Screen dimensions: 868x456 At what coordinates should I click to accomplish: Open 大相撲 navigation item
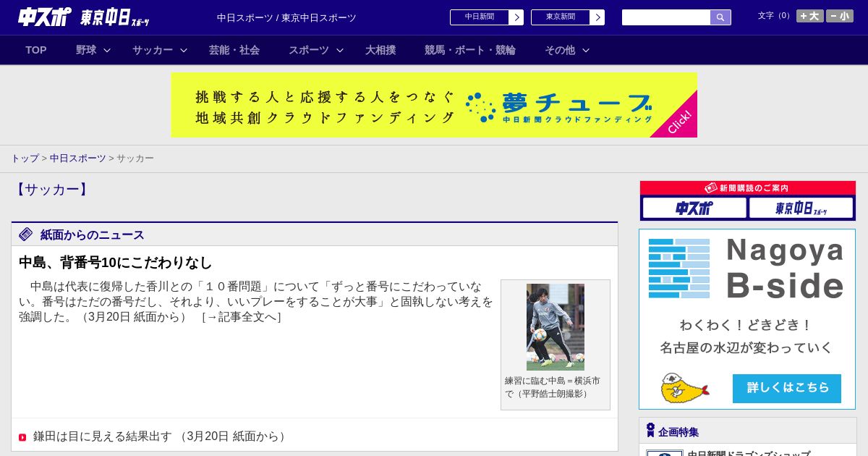tap(380, 50)
